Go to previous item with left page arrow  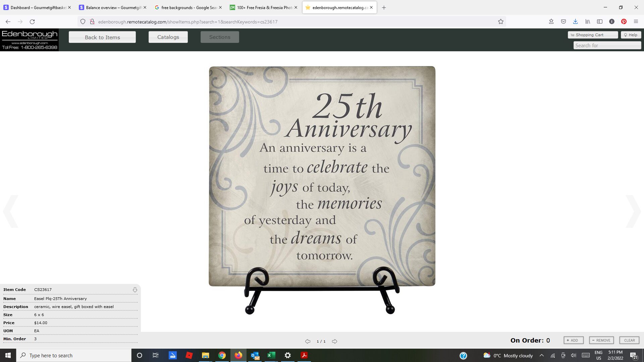tap(308, 341)
